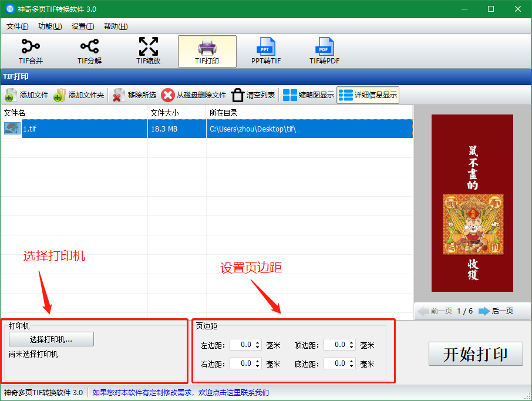Open the TIF缩放 resize tool
Image resolution: width=532 pixels, height=401 pixels.
pyautogui.click(x=148, y=51)
